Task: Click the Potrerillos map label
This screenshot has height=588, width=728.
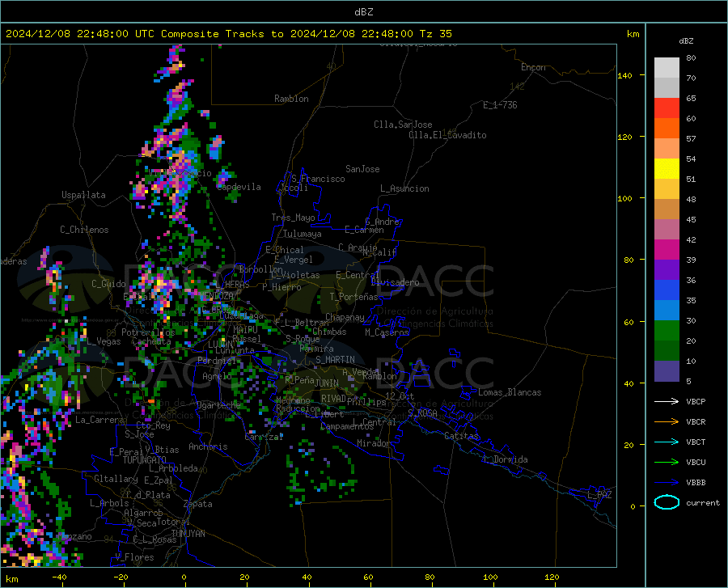Action: (x=148, y=332)
